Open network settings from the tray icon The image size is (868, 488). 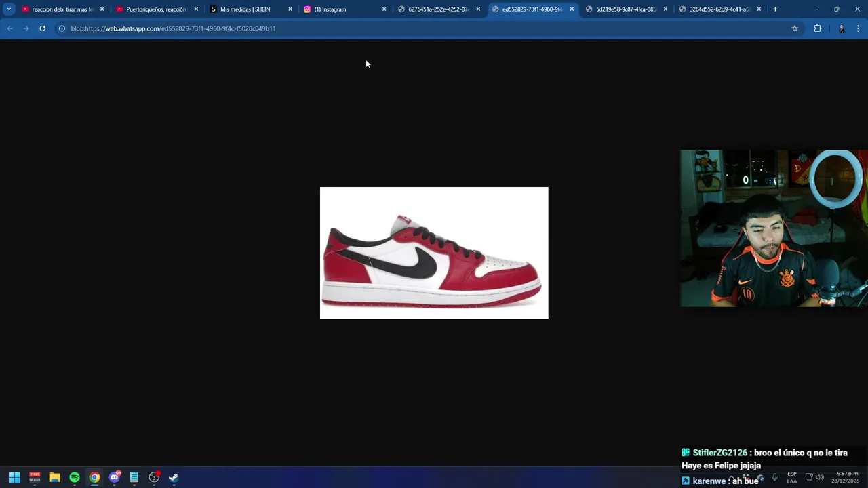pos(809,477)
